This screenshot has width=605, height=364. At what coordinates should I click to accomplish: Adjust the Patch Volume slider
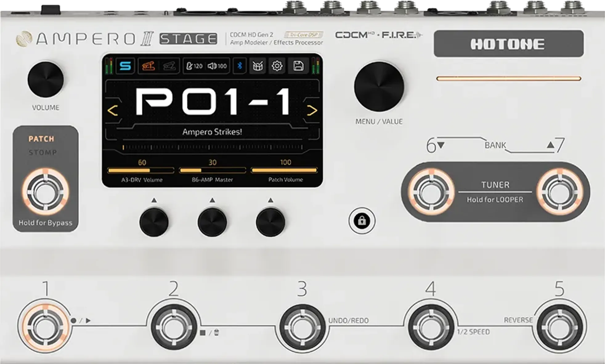point(284,170)
